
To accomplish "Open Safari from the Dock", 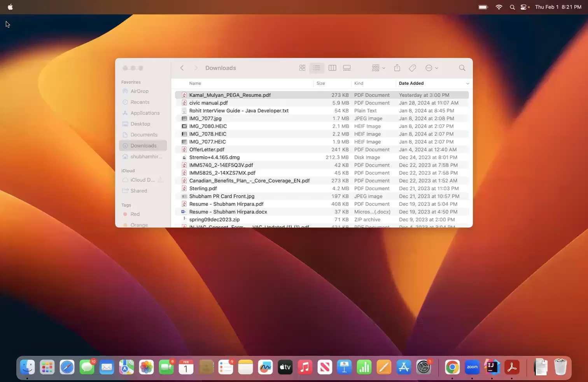I will [x=67, y=367].
